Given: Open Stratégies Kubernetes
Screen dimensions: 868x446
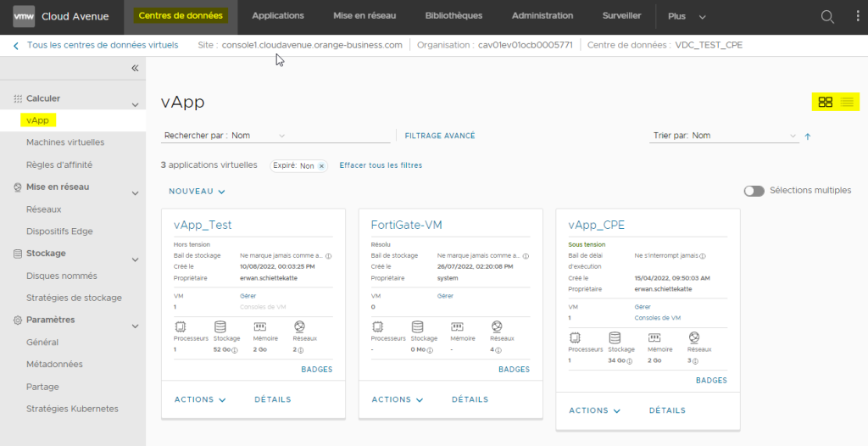Looking at the screenshot, I should pyautogui.click(x=73, y=409).
